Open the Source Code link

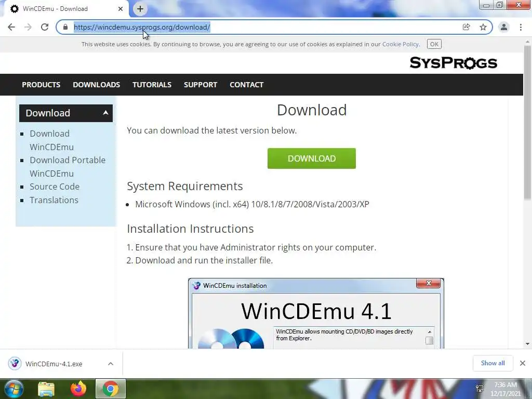(x=55, y=187)
